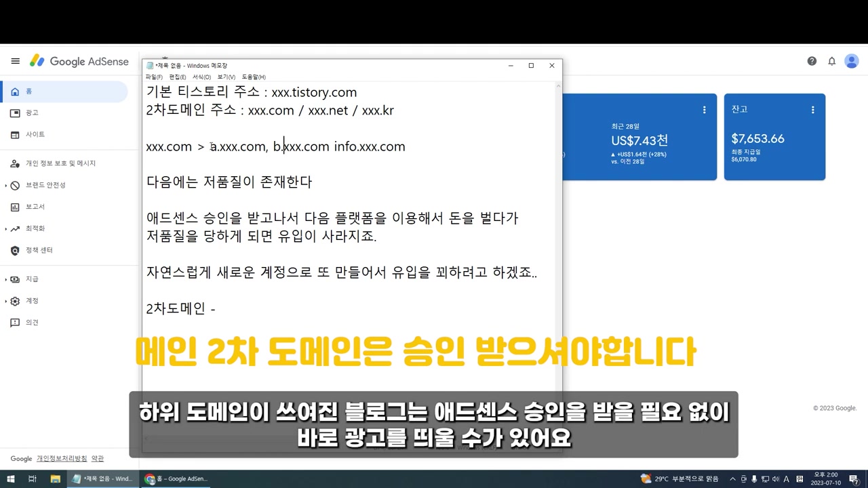Open the Windows notification center
Screen dimensions: 868x488
click(x=854, y=479)
